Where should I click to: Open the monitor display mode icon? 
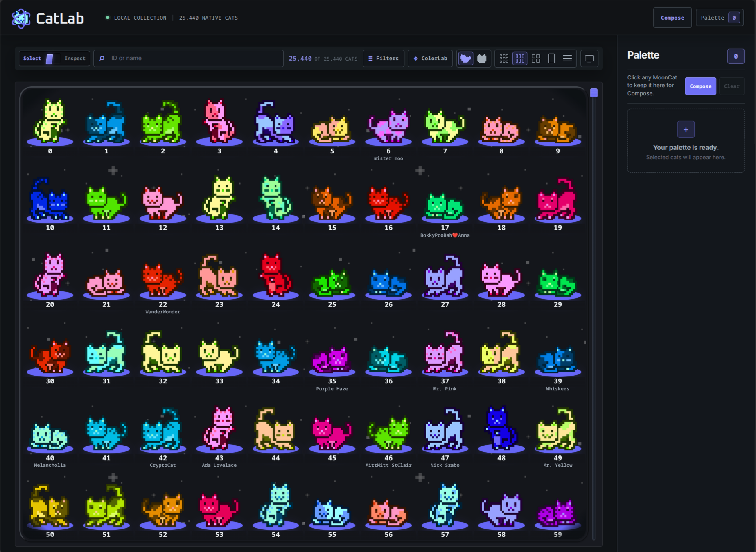(x=589, y=59)
